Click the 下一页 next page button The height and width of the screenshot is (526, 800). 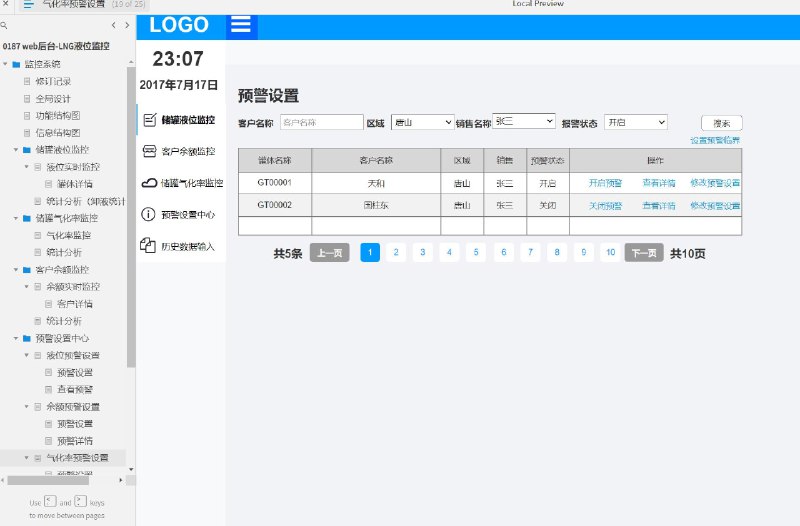coord(644,253)
